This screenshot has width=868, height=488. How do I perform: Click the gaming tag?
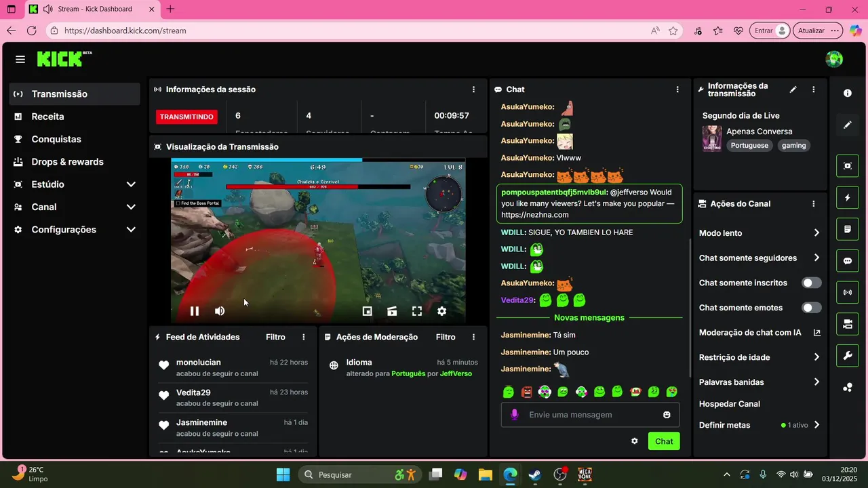794,146
